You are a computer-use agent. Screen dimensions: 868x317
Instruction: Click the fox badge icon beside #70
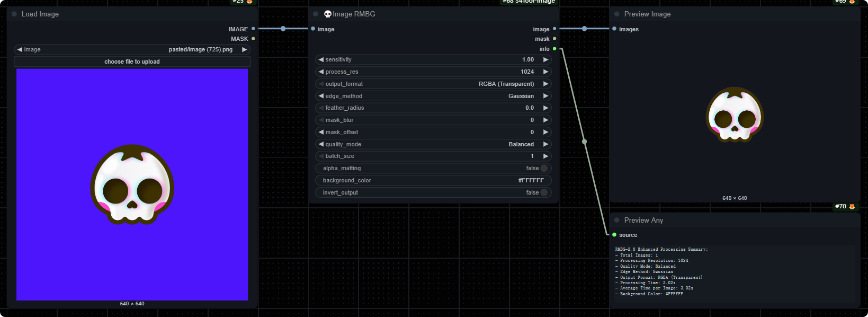852,206
